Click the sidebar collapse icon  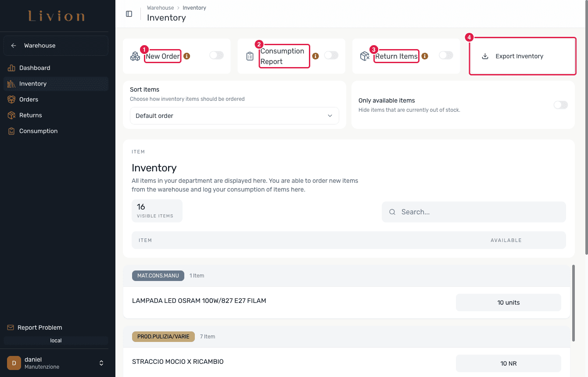click(x=129, y=14)
